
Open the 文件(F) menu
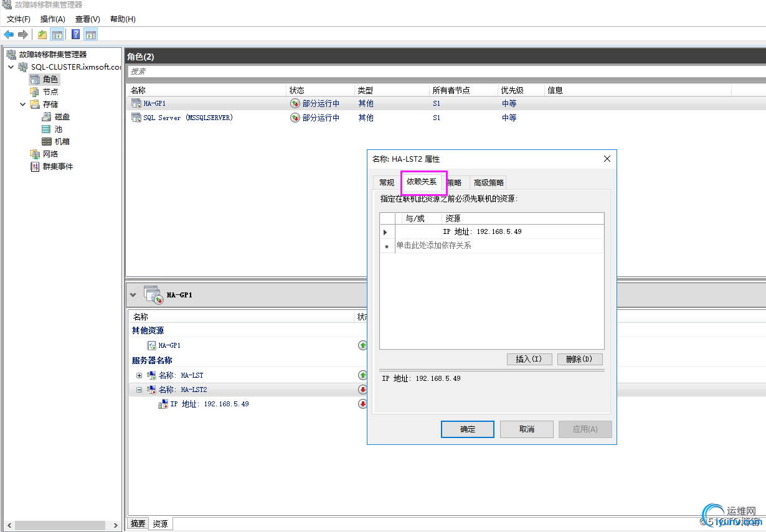18,19
